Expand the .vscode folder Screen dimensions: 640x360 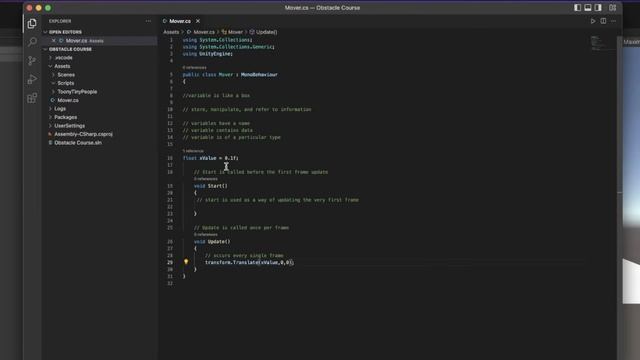64,58
